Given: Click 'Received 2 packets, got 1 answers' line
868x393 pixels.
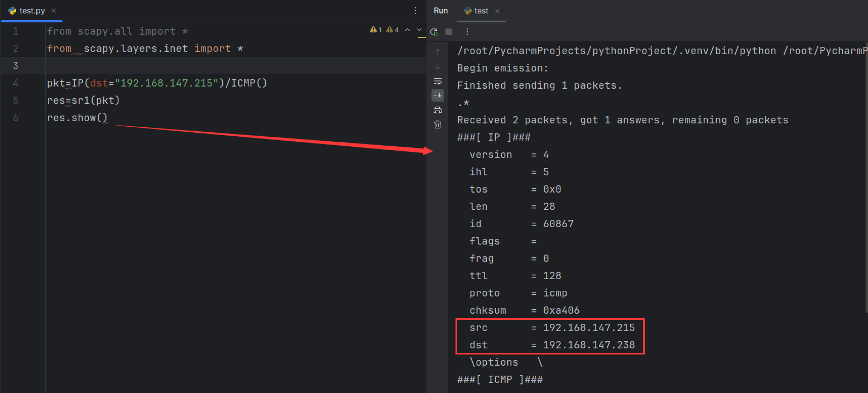Looking at the screenshot, I should 622,120.
